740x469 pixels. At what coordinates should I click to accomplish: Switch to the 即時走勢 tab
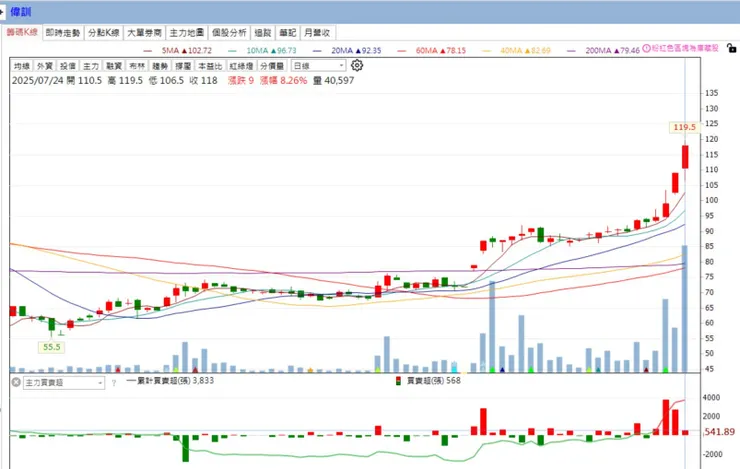[63, 33]
